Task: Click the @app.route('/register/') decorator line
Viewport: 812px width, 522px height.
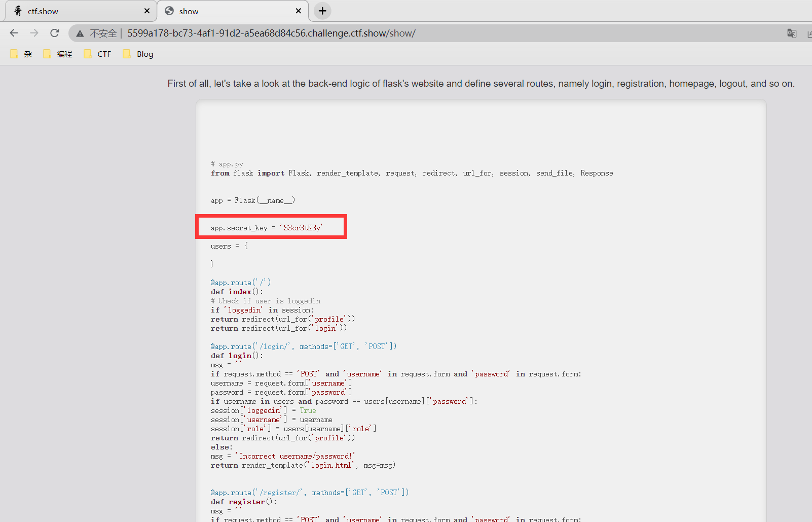Action: click(310, 493)
